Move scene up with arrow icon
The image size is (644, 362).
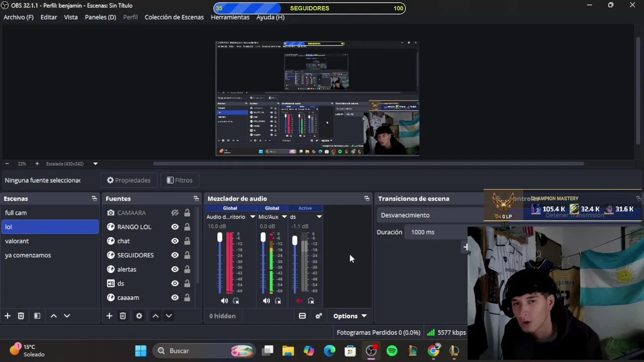coord(54,316)
